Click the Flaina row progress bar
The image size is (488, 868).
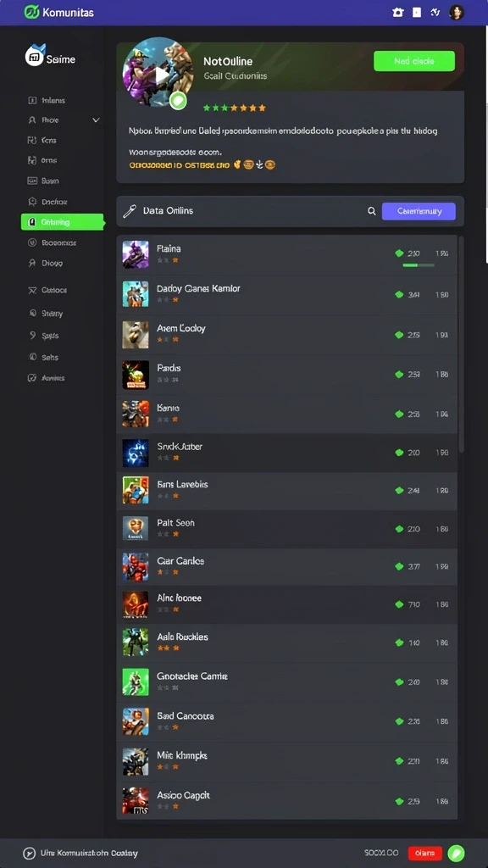419,265
